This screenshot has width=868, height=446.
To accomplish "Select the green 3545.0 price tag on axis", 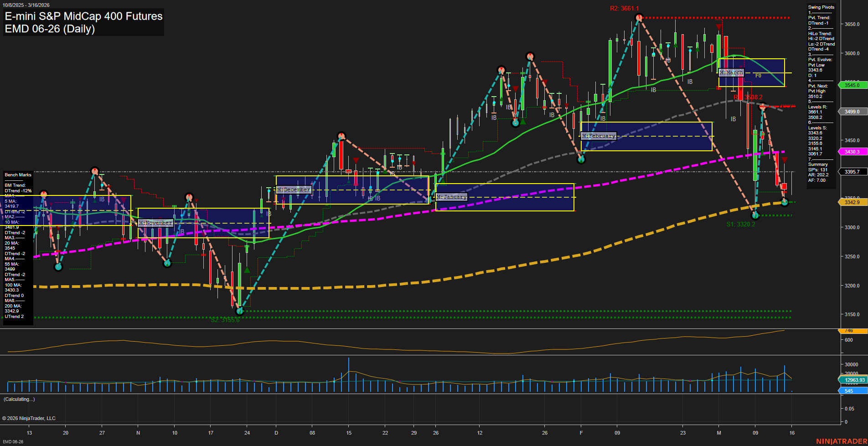I will click(x=851, y=85).
